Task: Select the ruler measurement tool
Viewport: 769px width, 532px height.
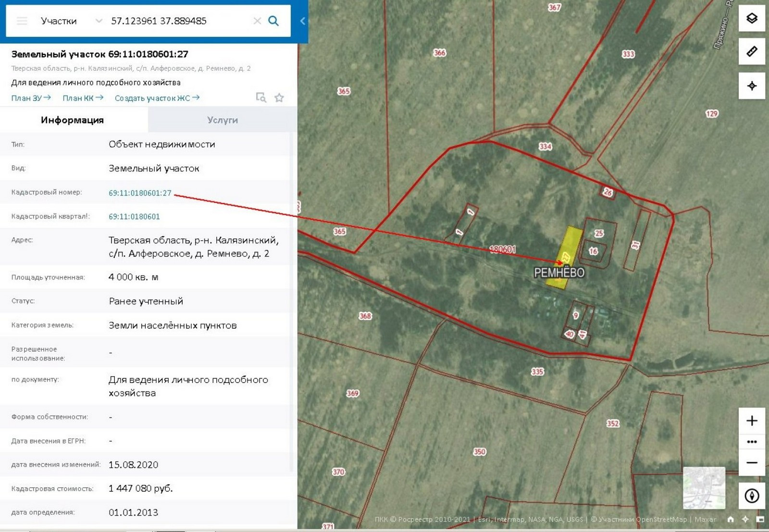Action: 752,51
